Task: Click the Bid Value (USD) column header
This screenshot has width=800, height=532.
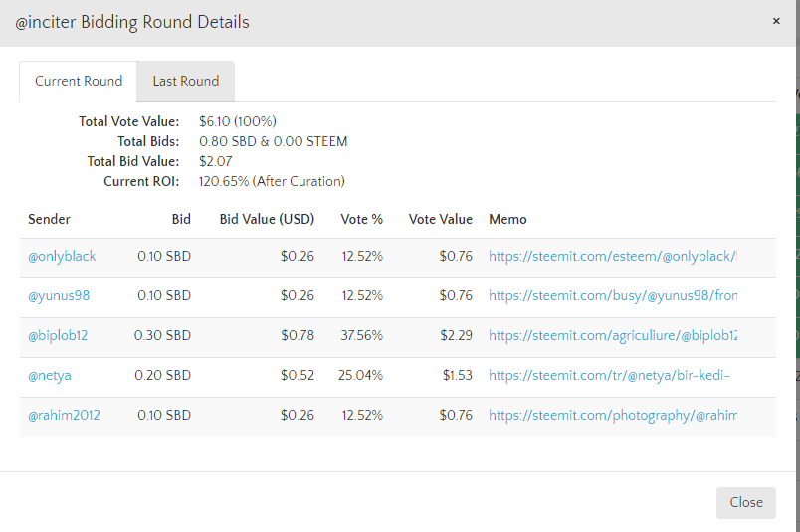Action: (x=267, y=219)
